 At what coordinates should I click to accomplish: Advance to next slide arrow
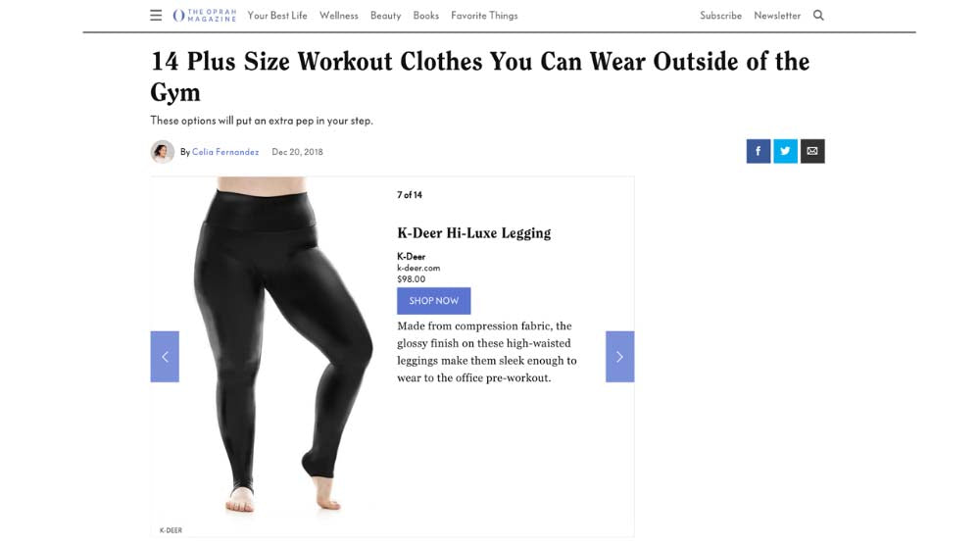click(620, 357)
